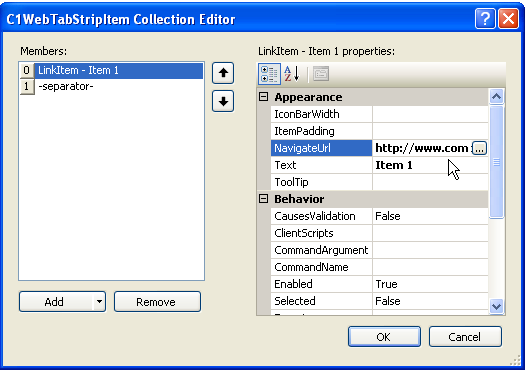Select the IconBarWidth property
This screenshot has height=371, width=525.
click(321, 114)
